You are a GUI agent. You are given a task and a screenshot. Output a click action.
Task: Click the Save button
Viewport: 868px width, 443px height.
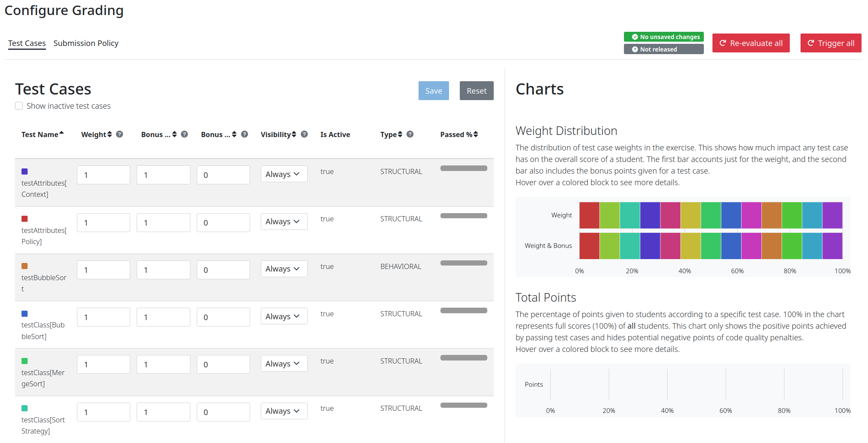click(434, 91)
